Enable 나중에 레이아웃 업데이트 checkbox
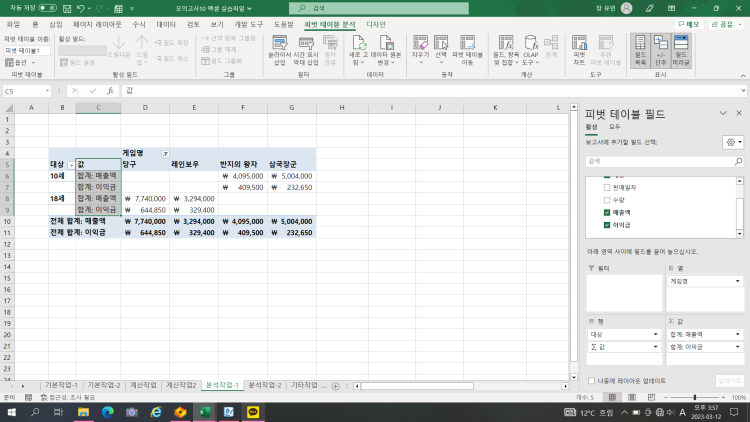Image resolution: width=750 pixels, height=422 pixels. (592, 380)
